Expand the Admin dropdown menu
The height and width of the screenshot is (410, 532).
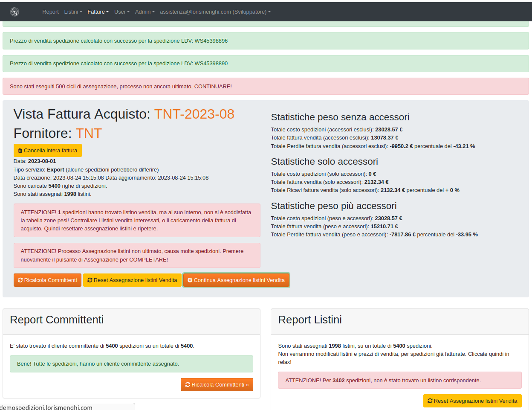(x=145, y=12)
